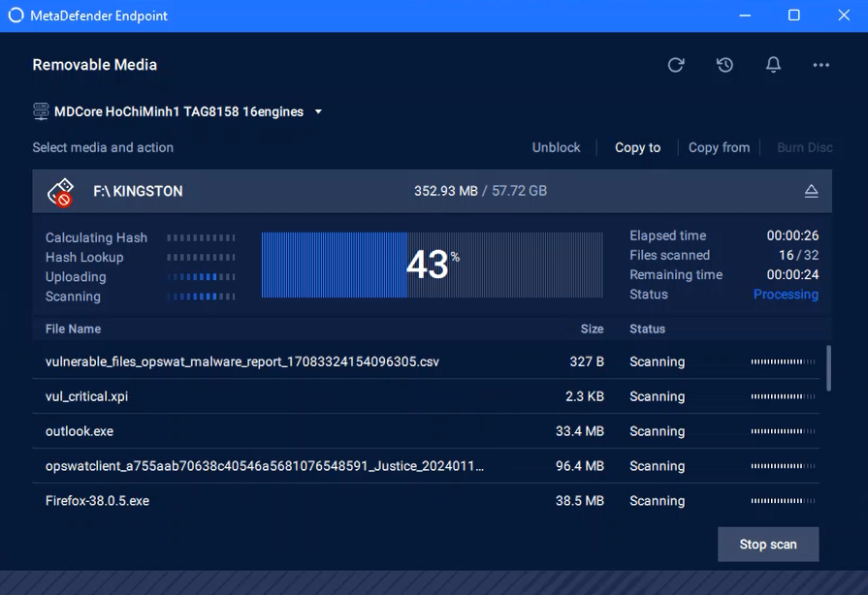Click the Calculating Hash stage label
The image size is (868, 595).
click(96, 237)
